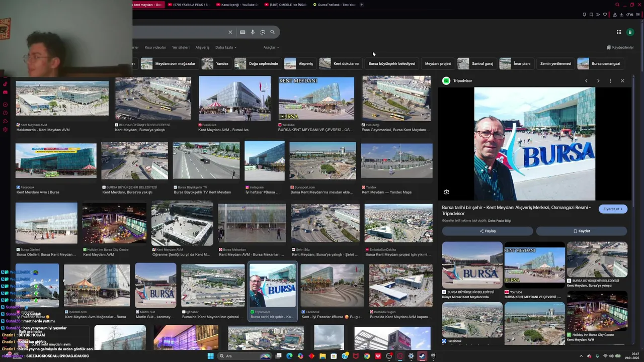Select the 'Kısa videolar' search tab

click(x=155, y=47)
